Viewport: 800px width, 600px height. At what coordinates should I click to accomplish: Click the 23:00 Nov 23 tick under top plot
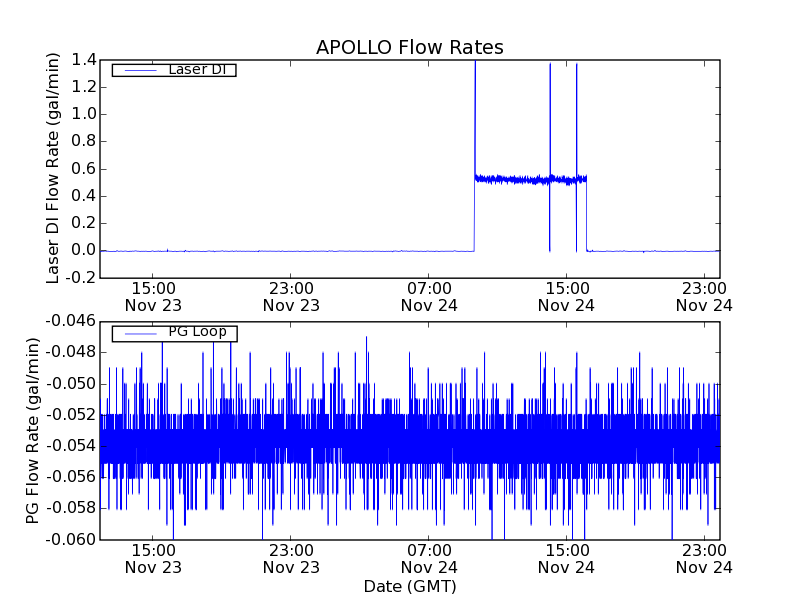point(291,296)
